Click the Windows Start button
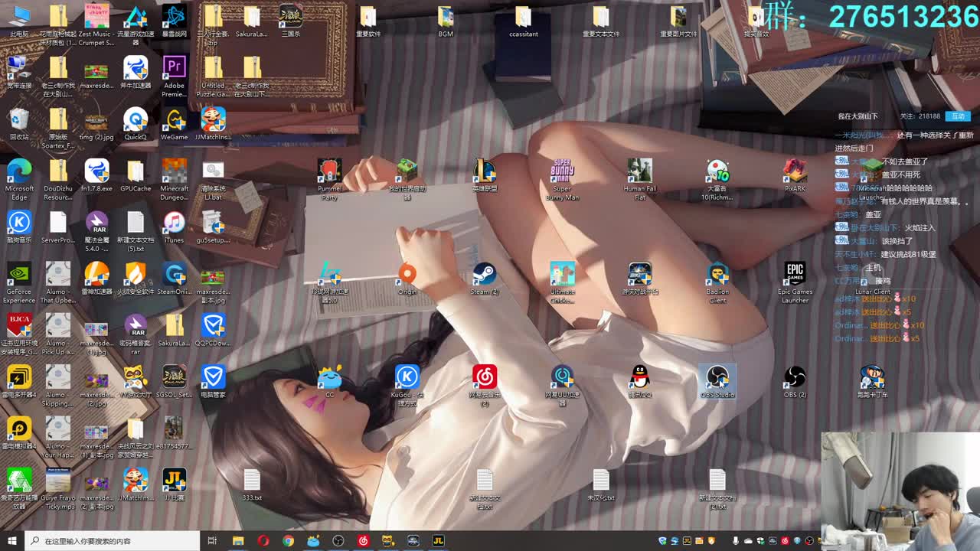 click(12, 541)
